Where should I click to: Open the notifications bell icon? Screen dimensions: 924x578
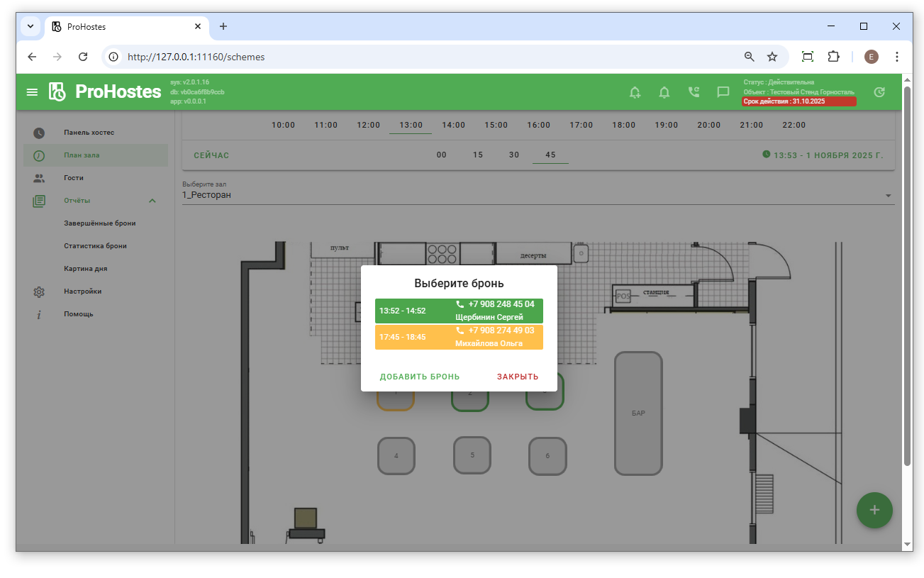tap(664, 92)
